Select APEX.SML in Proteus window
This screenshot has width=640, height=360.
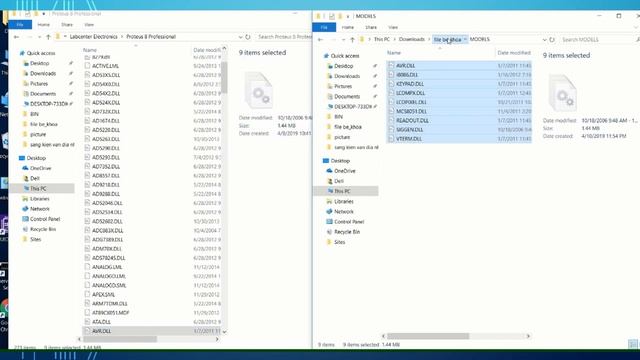(104, 294)
